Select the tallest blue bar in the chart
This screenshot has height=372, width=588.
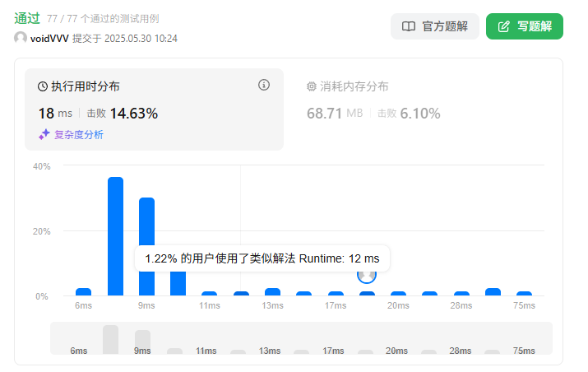point(115,236)
